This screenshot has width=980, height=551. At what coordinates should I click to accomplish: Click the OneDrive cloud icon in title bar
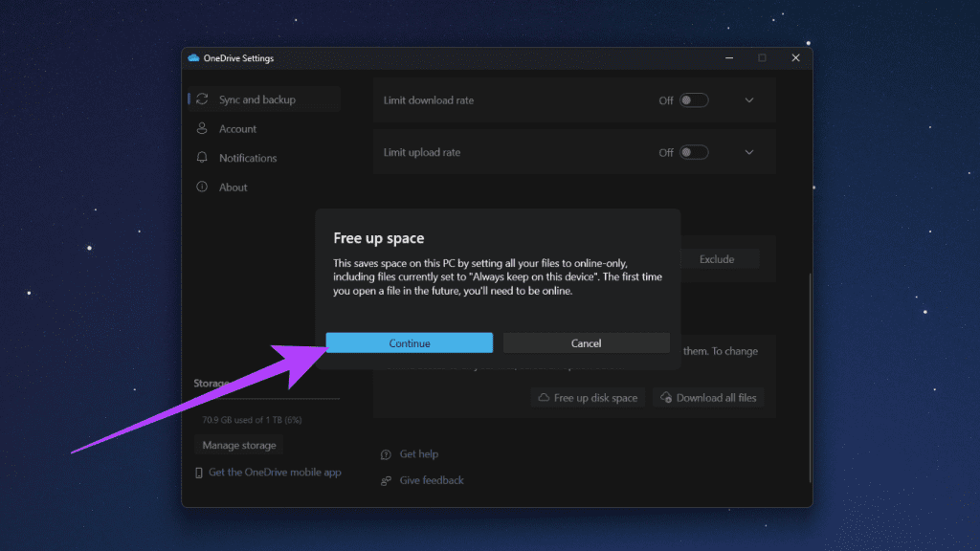[x=192, y=57]
